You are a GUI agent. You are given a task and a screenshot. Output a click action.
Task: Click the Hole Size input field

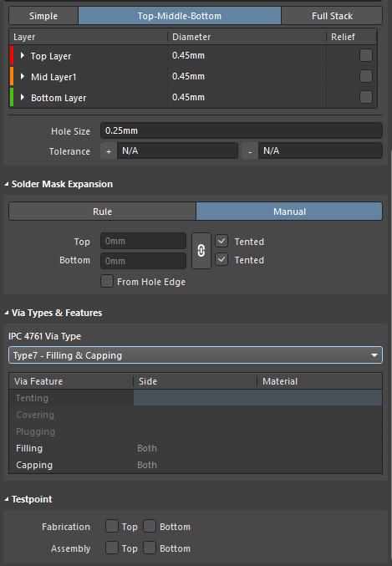coord(241,130)
